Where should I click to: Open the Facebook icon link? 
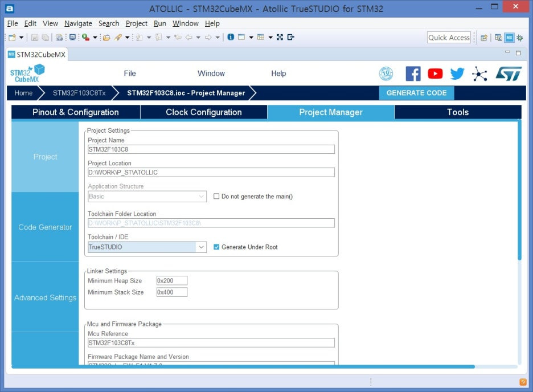[413, 73]
